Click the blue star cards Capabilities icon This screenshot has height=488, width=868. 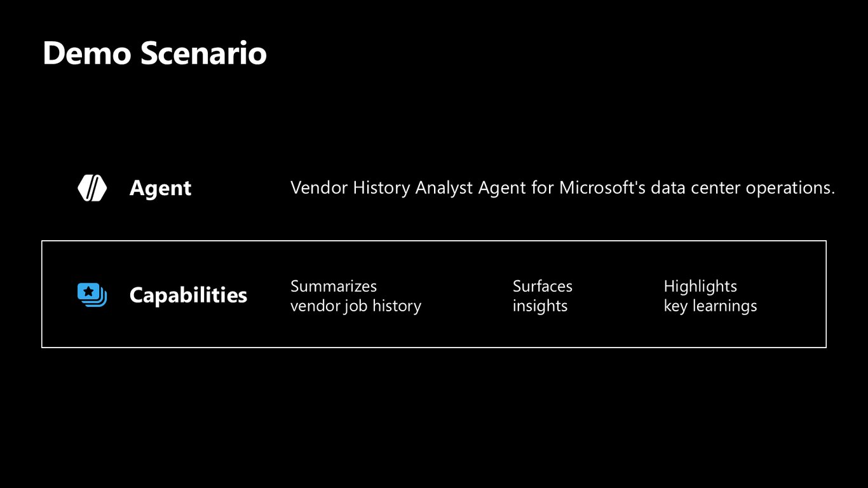click(x=92, y=295)
